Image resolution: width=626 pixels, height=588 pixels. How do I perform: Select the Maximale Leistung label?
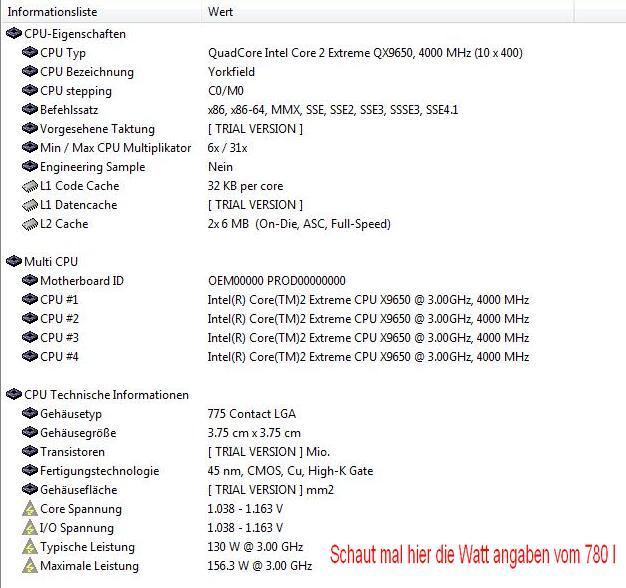(89, 566)
